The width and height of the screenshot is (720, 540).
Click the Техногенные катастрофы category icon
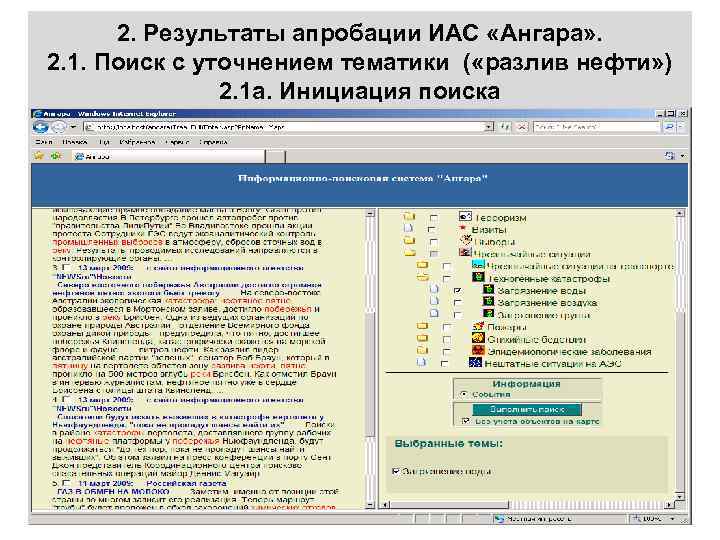[478, 277]
